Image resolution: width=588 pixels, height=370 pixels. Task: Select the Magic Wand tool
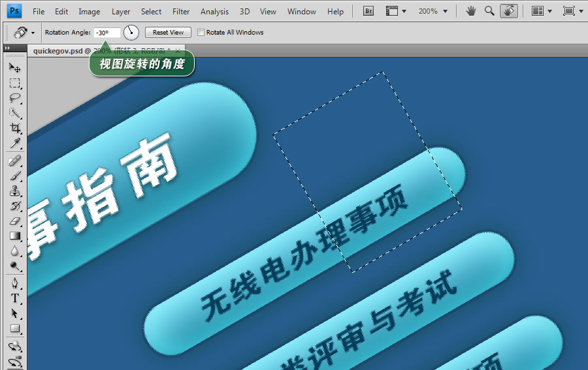15,113
